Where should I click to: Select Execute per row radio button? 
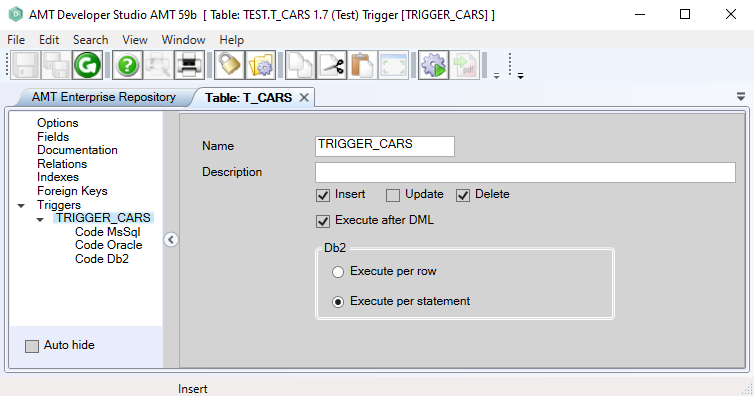[x=338, y=272]
